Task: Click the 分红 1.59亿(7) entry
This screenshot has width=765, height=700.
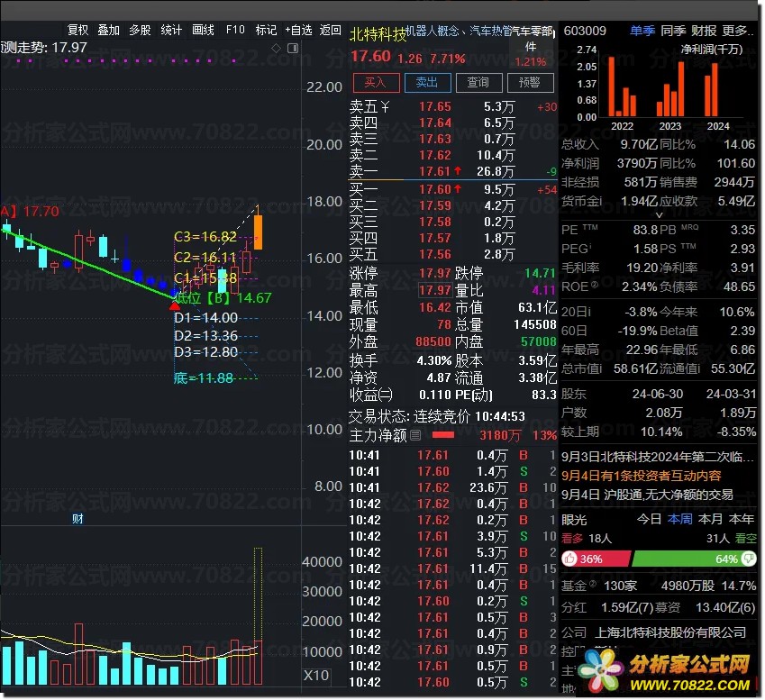Action: pyautogui.click(x=607, y=607)
